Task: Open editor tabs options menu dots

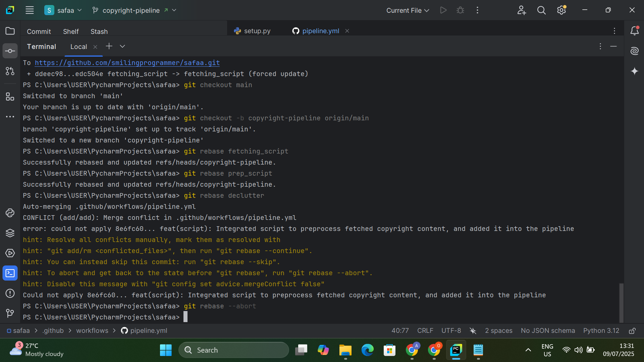Action: click(x=614, y=31)
